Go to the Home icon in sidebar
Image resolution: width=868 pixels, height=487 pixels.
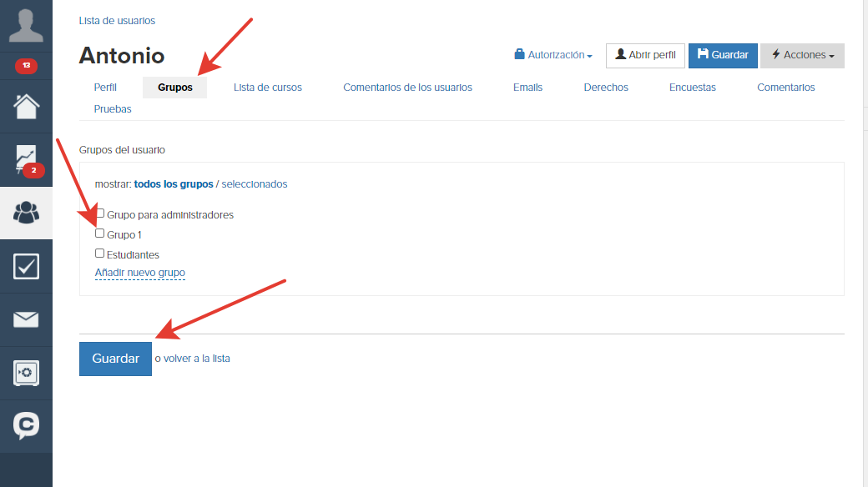pyautogui.click(x=26, y=106)
